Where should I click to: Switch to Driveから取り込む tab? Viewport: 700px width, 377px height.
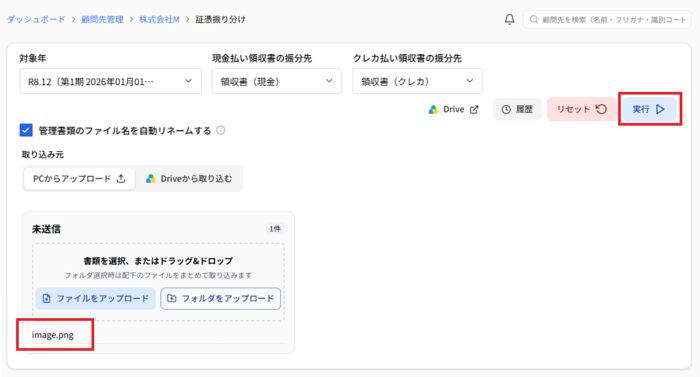189,179
